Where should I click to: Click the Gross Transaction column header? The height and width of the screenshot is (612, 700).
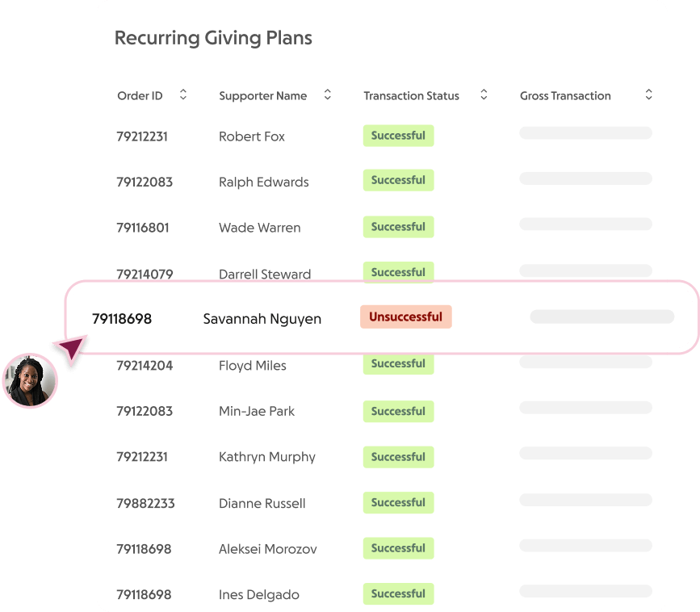565,96
